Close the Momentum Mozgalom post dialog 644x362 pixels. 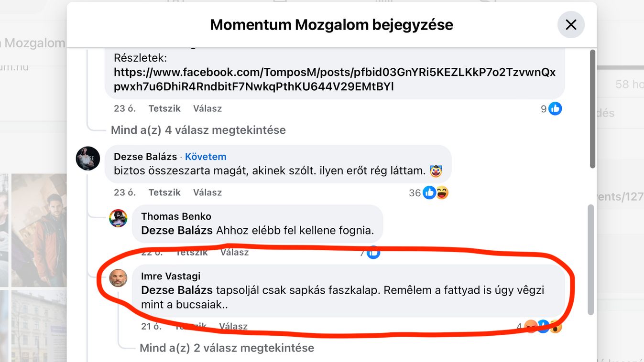[571, 25]
